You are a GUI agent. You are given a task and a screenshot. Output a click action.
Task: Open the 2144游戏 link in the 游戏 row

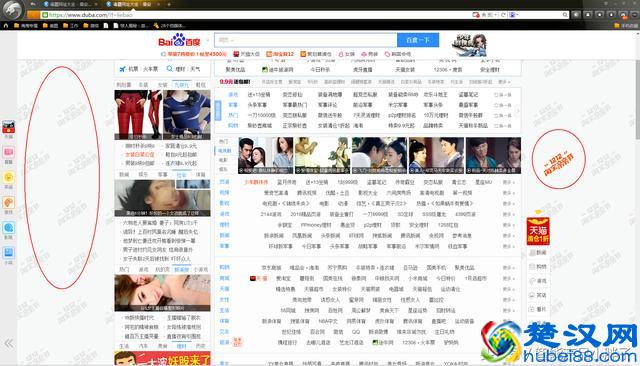click(271, 214)
